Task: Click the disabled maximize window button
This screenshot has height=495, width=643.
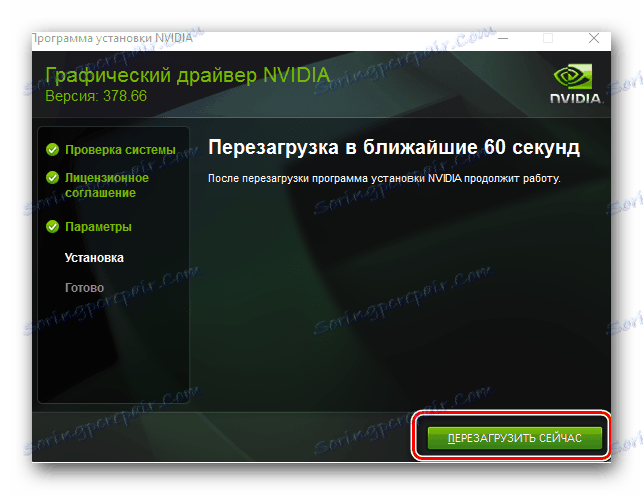Action: pyautogui.click(x=548, y=38)
